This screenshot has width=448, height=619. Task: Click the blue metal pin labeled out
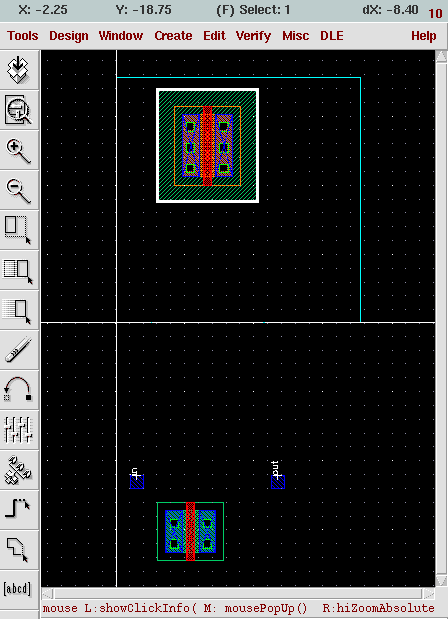pyautogui.click(x=278, y=482)
